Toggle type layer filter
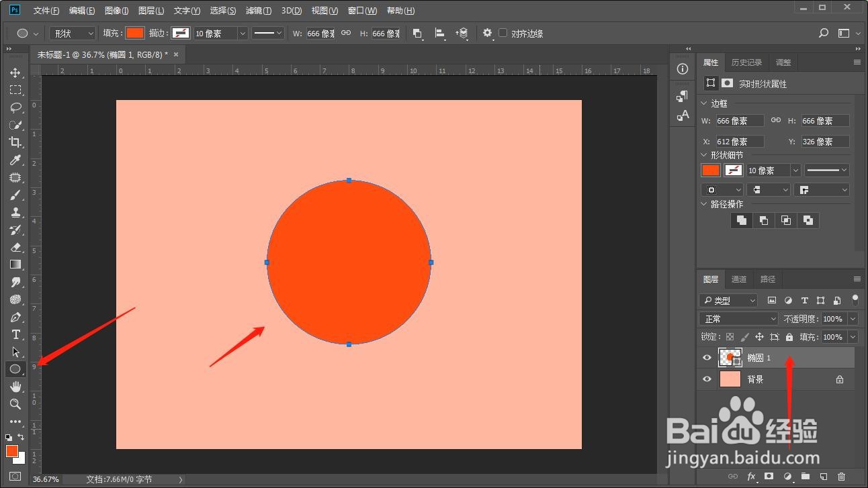 click(x=804, y=300)
